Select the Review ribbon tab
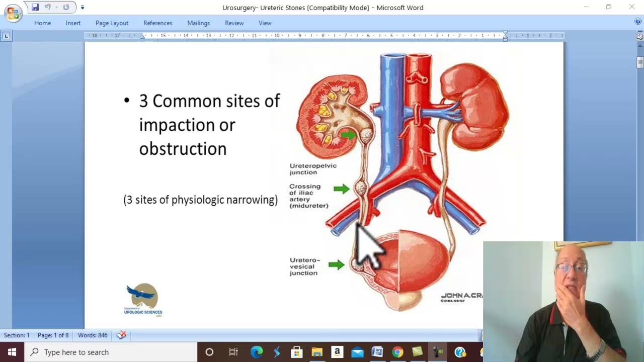 coord(234,23)
